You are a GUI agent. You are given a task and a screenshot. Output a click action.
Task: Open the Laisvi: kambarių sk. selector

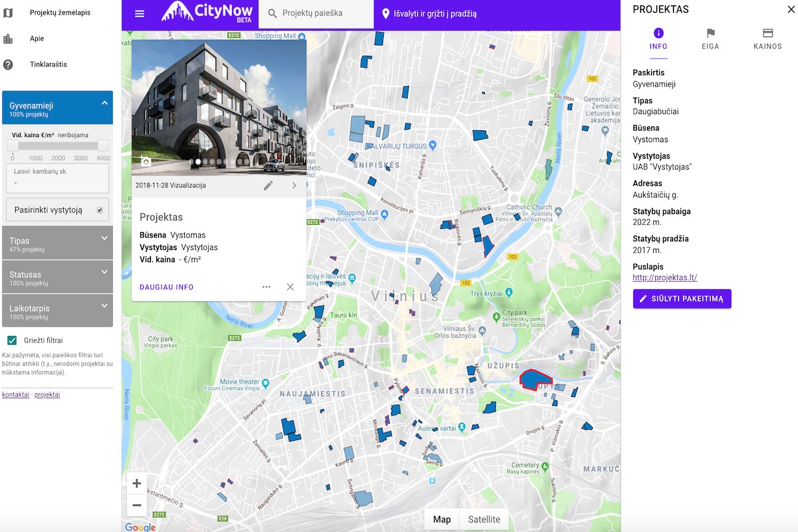coord(57,178)
